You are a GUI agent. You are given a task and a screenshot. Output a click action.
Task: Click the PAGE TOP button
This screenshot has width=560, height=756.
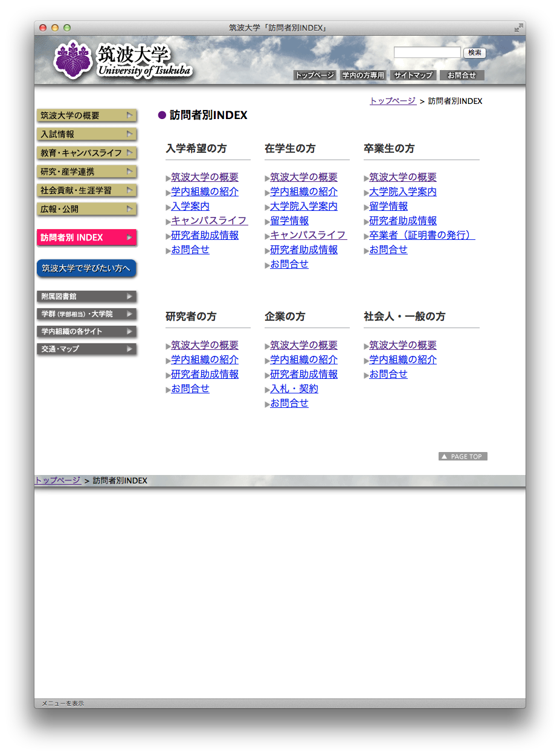(463, 456)
